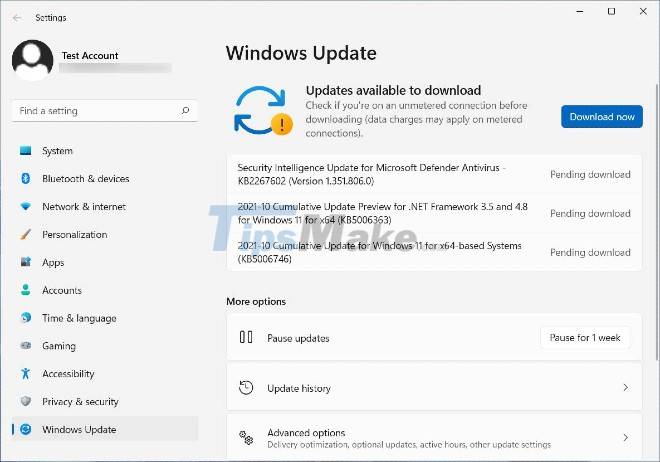The width and height of the screenshot is (660, 462).
Task: Click the Advanced options gears icon
Action: (x=246, y=438)
